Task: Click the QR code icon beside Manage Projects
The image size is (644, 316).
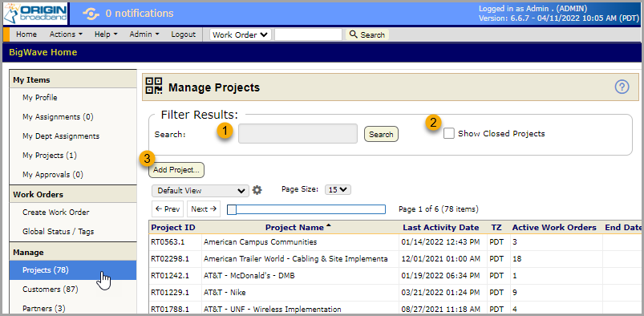Action: (x=154, y=86)
